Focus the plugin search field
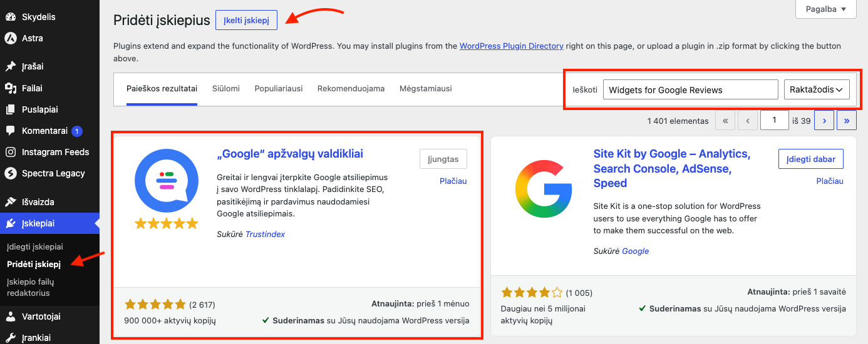Screen dimensions: 868x344 click(691, 89)
